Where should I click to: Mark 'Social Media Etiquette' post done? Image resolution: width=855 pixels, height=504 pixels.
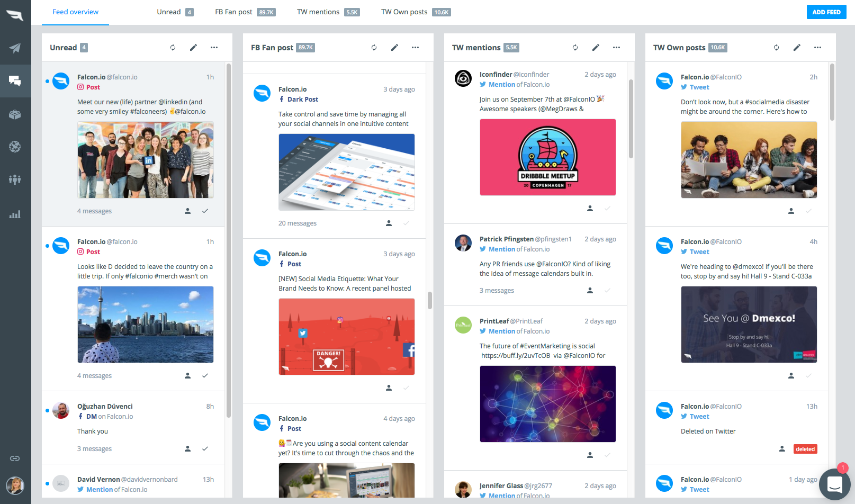pyautogui.click(x=406, y=388)
